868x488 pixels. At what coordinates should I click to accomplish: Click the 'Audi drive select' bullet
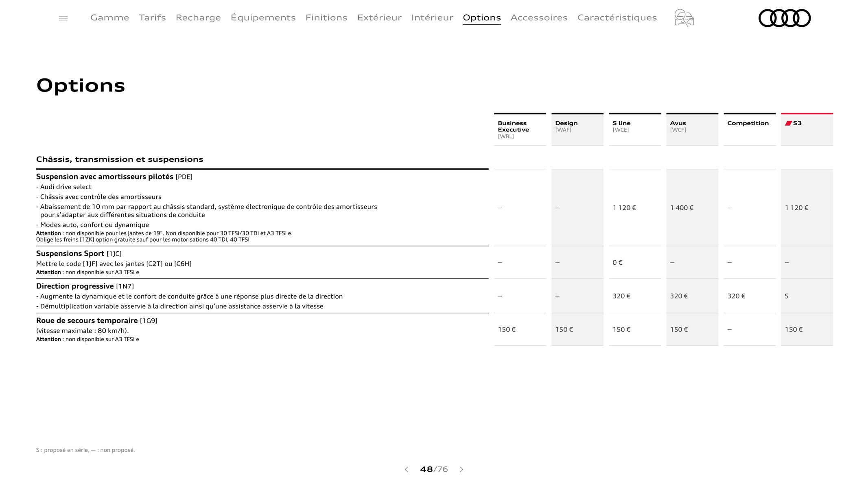tap(64, 187)
